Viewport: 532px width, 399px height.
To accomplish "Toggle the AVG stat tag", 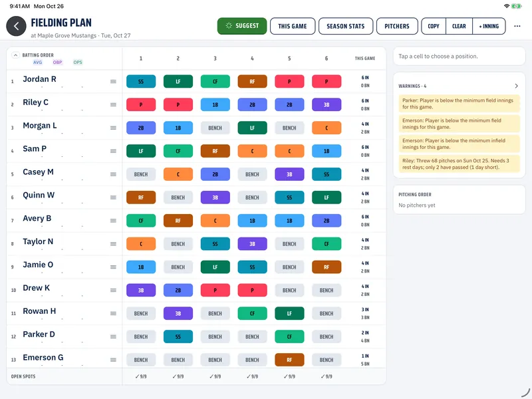I will point(38,62).
